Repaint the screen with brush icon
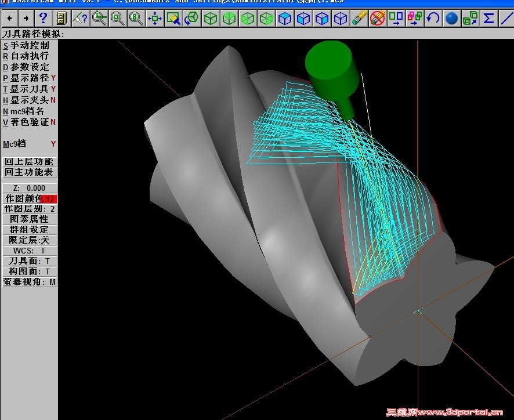The height and width of the screenshot is (420, 514). coord(173,19)
